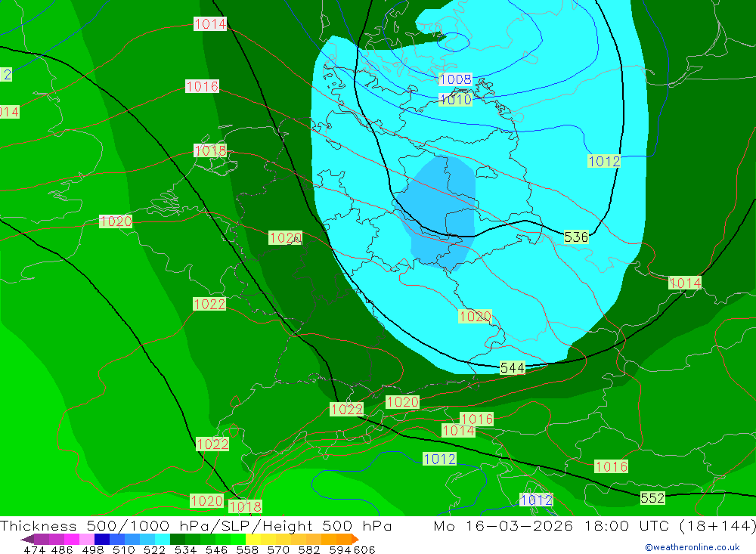This screenshot has height=554, width=756.
Task: Click the 536 height contour label
Action: 575,237
